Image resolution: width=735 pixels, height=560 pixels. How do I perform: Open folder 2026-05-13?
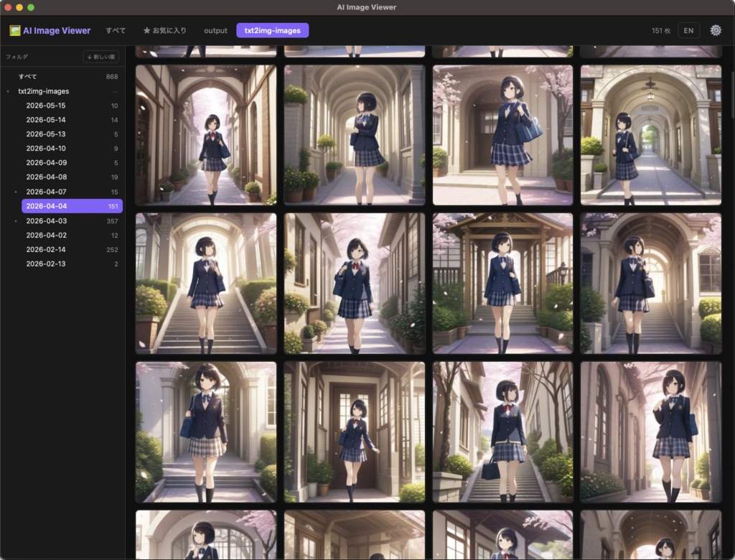[x=72, y=134]
